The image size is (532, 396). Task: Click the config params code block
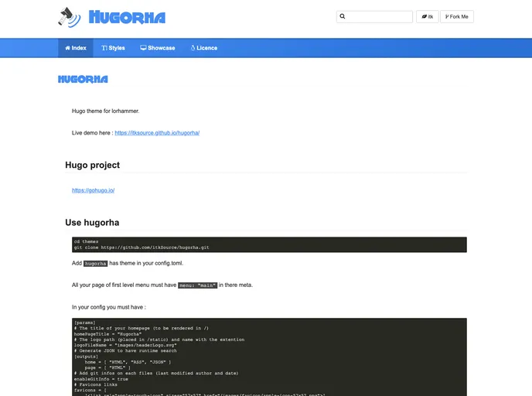click(269, 356)
